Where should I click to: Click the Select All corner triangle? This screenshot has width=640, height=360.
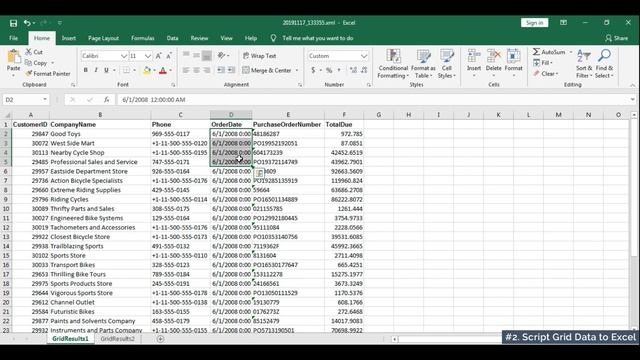coord(7,115)
